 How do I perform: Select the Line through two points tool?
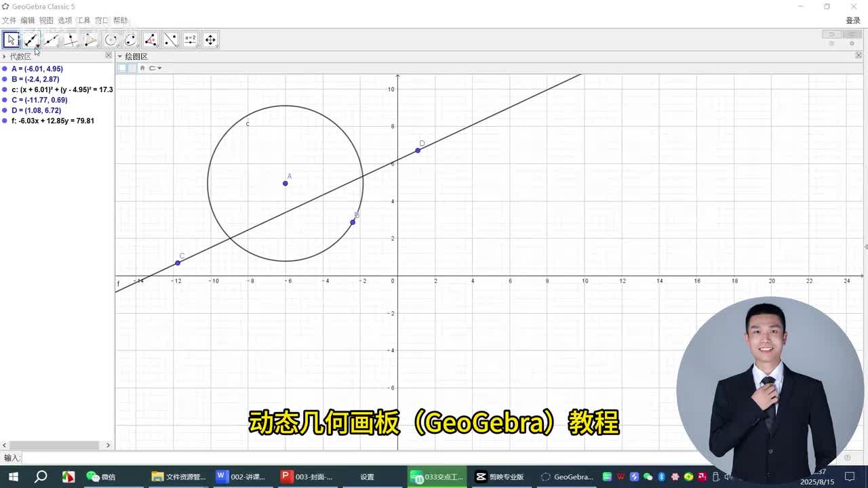[51, 40]
